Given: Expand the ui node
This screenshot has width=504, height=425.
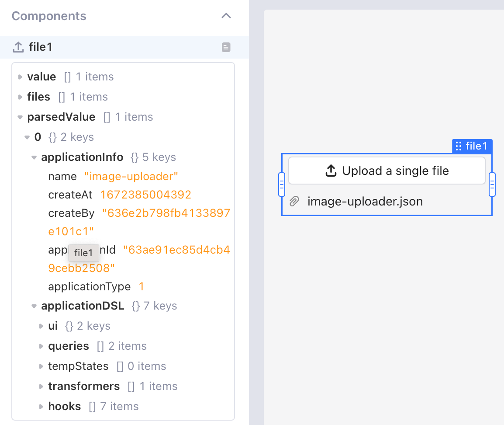Looking at the screenshot, I should (41, 326).
